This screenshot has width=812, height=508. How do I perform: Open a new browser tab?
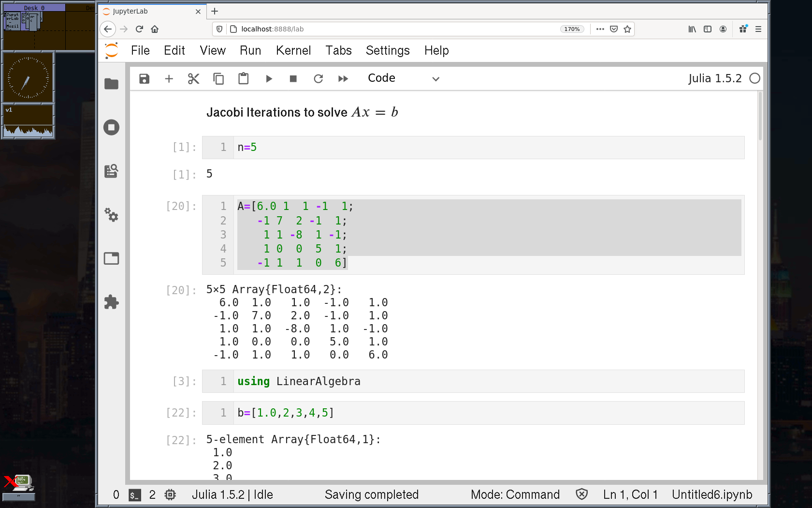[x=215, y=11]
